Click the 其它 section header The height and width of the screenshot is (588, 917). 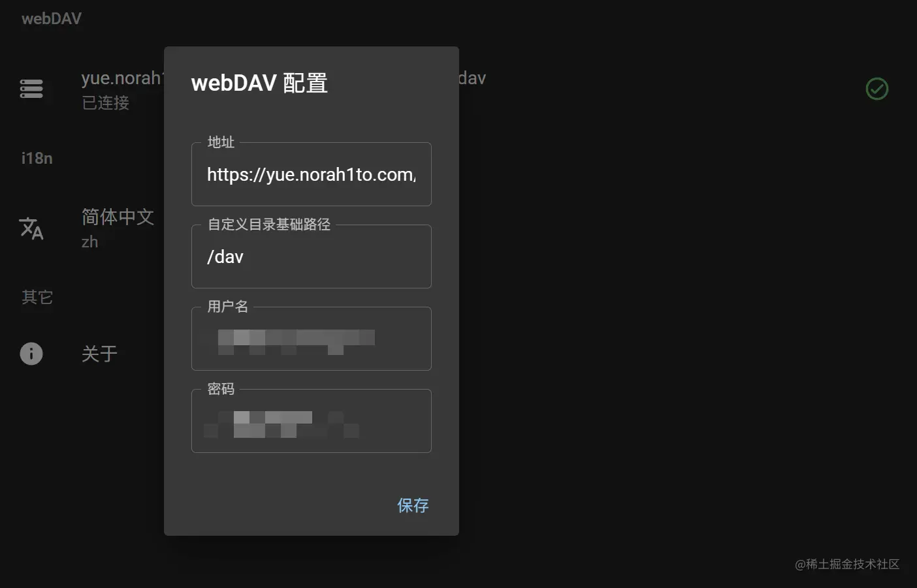37,297
